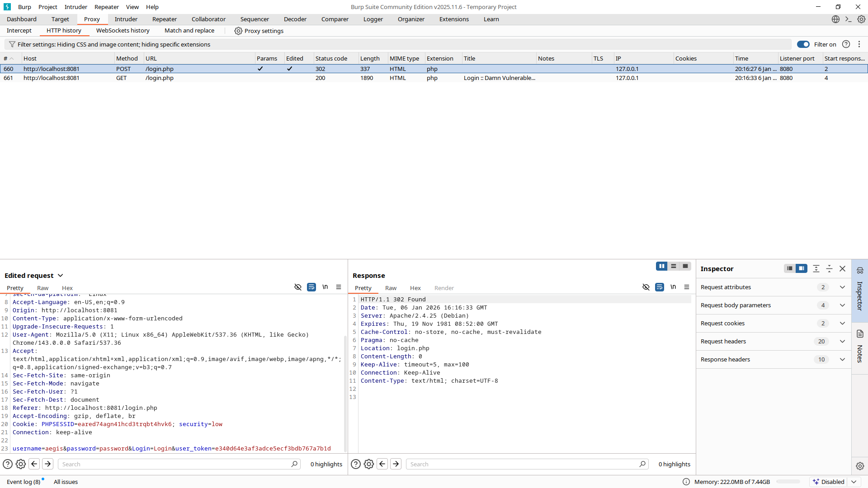The width and height of the screenshot is (868, 488).
Task: Collapse all Inspector sections with the collapse icon
Action: [x=816, y=268]
